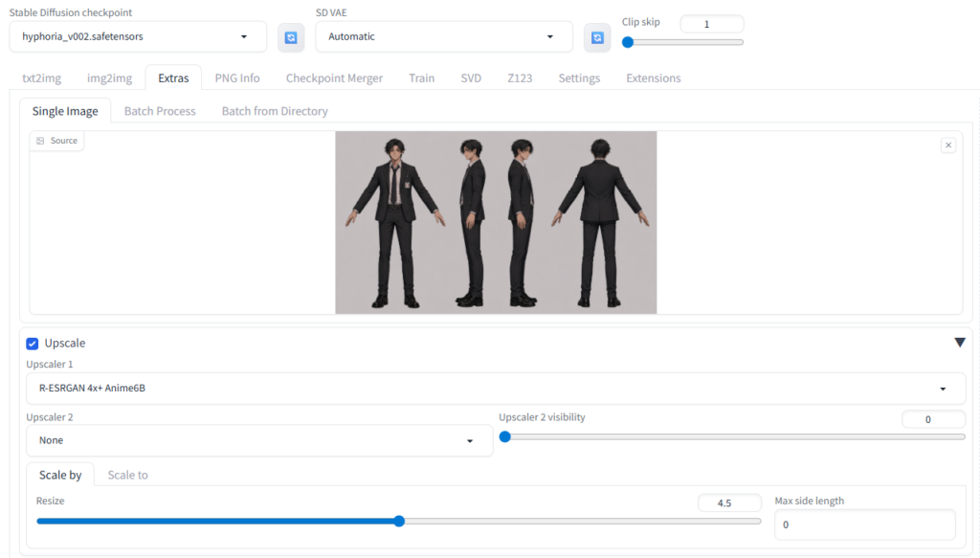
Task: Click the Source image label icon
Action: [40, 141]
